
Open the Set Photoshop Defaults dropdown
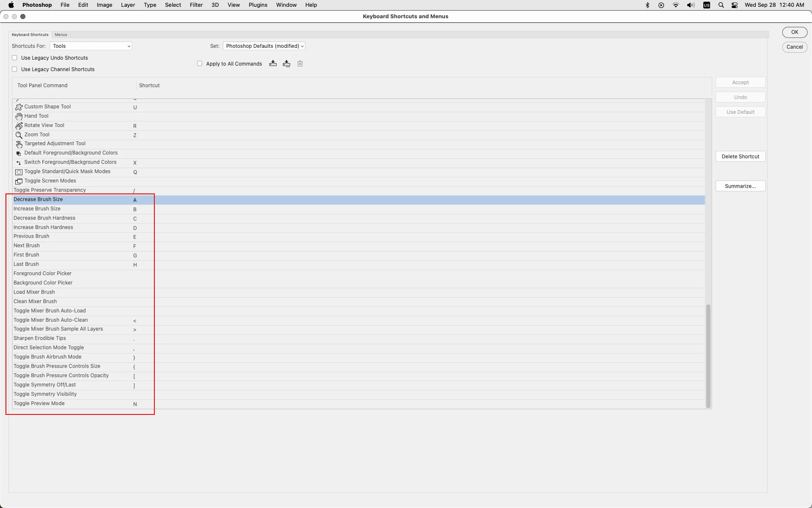[264, 46]
